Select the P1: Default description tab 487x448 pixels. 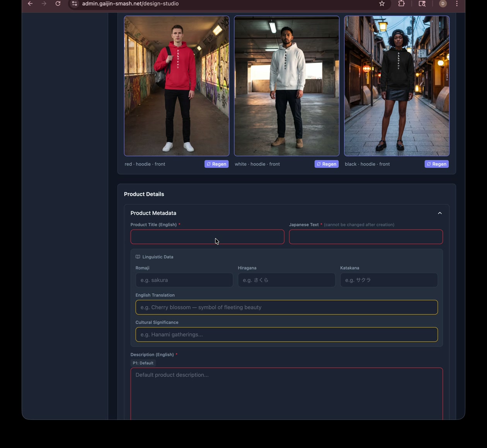point(143,363)
